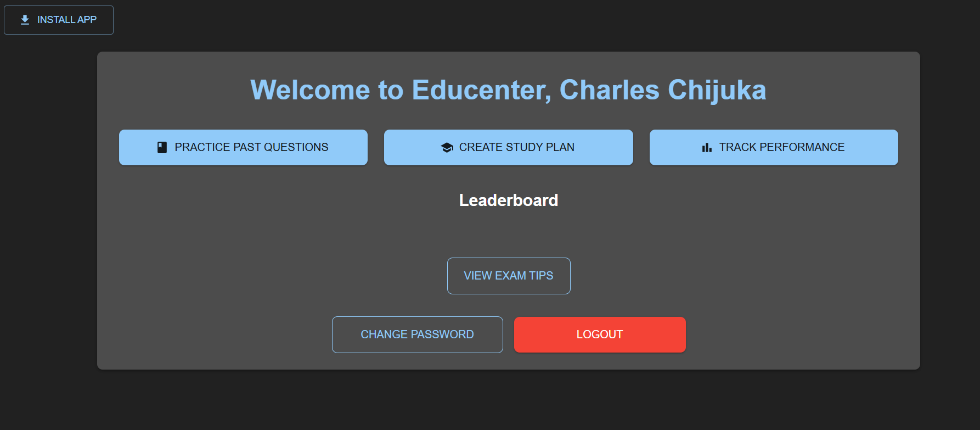Log out using the red Logout button

pos(599,334)
